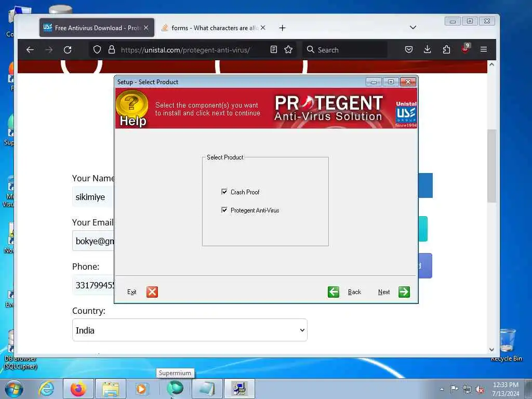Click the Firefox Search box
This screenshot has height=399, width=532.
click(x=345, y=50)
